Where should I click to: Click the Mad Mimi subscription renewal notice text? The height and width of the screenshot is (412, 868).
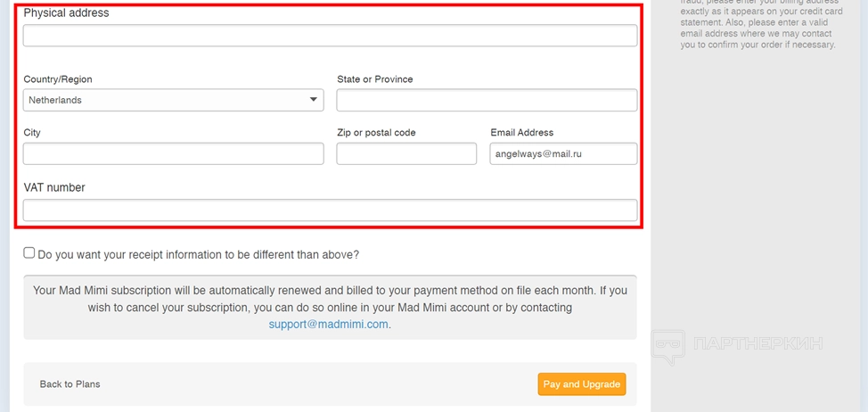(330, 299)
